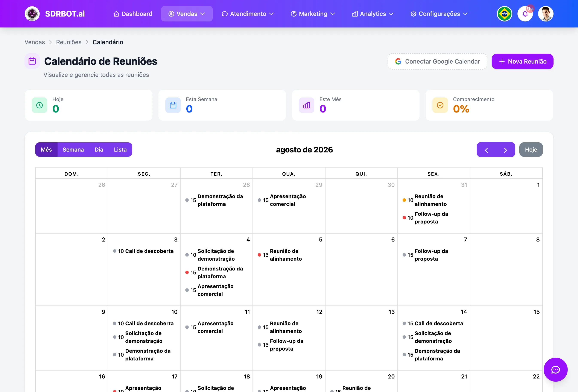Open Solicitação de demonstração event on day 4

point(216,255)
